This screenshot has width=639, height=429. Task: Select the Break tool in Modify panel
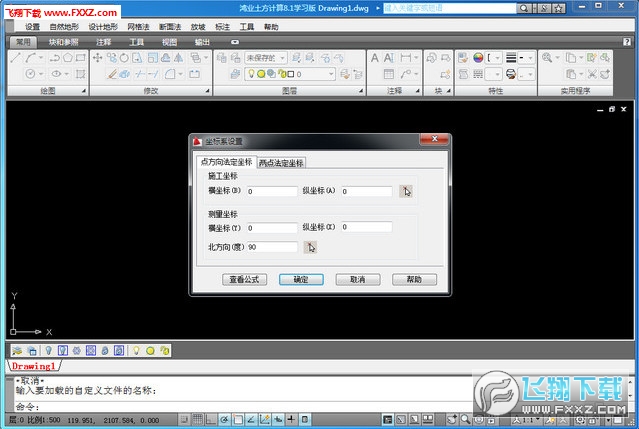pyautogui.click(x=194, y=74)
